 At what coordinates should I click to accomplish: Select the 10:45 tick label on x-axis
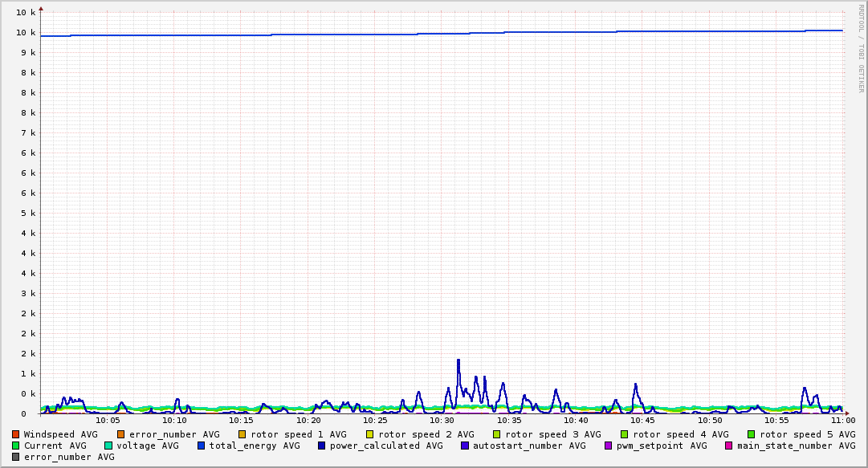click(643, 420)
